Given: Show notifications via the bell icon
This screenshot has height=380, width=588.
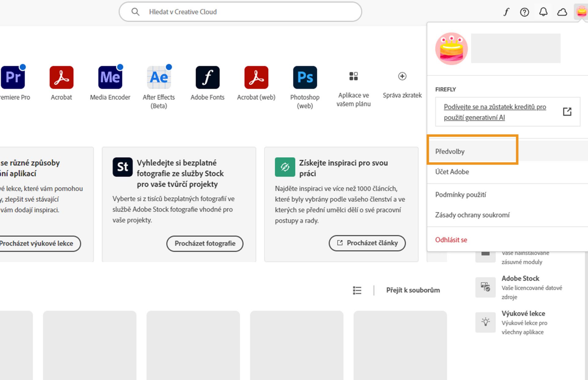Looking at the screenshot, I should (x=543, y=12).
